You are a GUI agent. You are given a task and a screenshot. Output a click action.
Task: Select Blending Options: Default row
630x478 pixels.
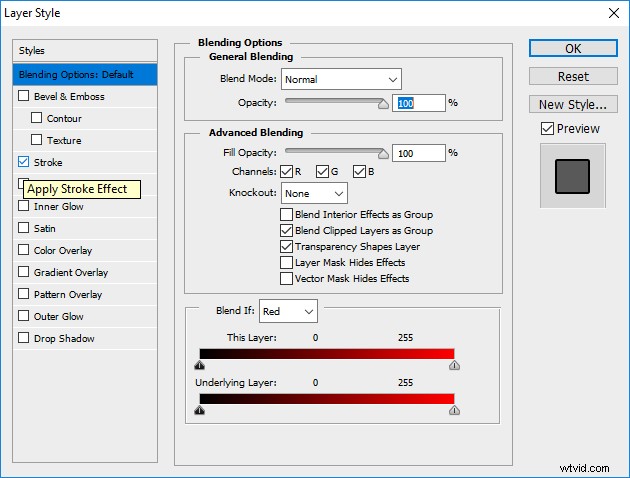(x=85, y=74)
